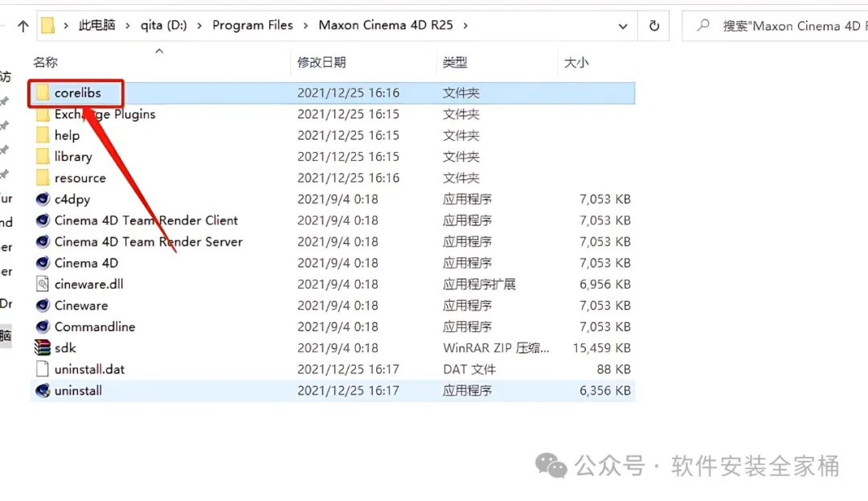This screenshot has width=868, height=501.
Task: Click 'DAT 文件' type cell
Action: point(469,368)
